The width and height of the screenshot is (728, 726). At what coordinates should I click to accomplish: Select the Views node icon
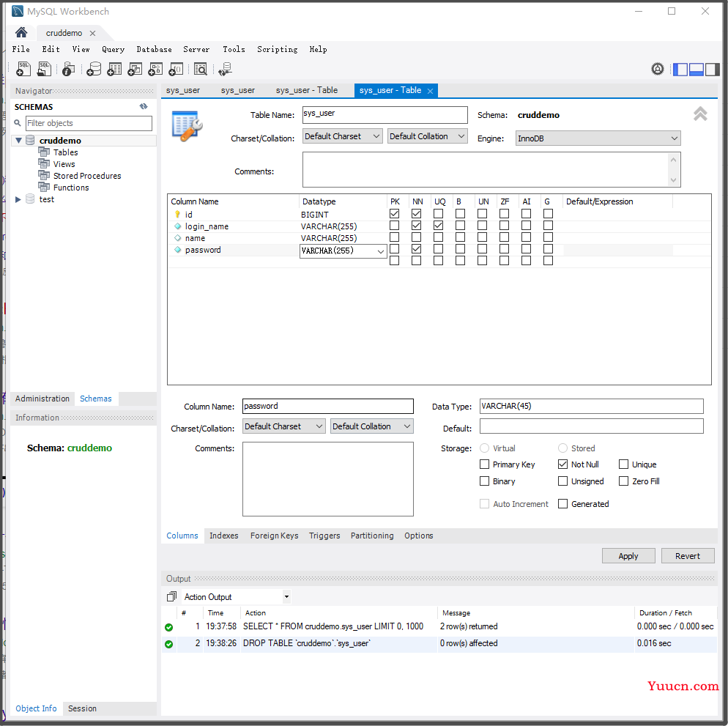[44, 163]
